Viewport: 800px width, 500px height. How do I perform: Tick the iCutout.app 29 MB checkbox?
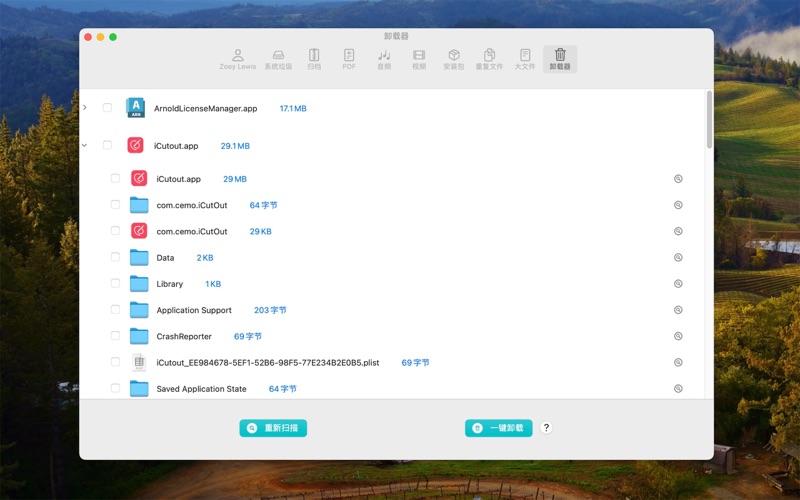click(115, 178)
